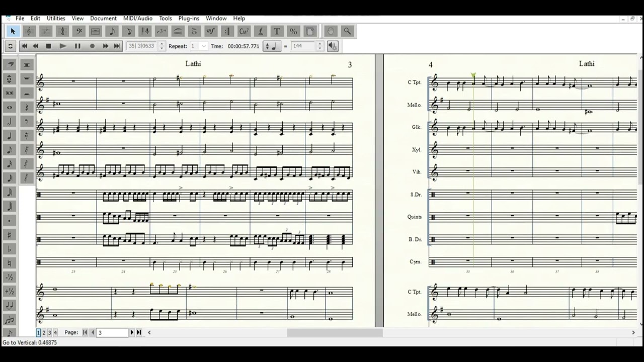Select the Simple Entry eighth-note tool
This screenshot has height=362, width=644.
112,31
